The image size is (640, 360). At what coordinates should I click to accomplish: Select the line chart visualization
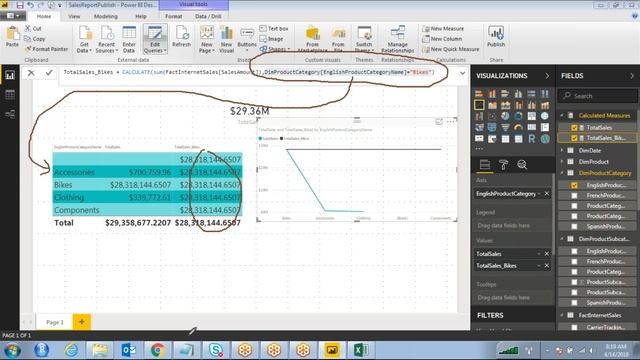pos(479,105)
